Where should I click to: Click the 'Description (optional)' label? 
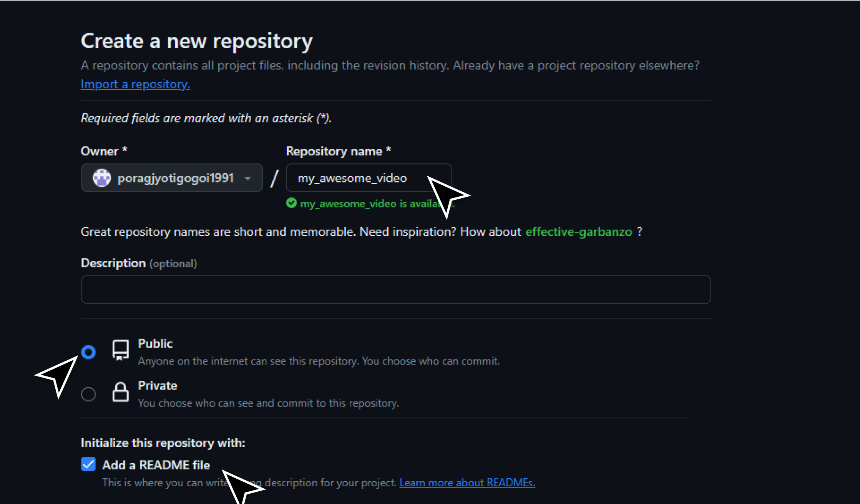click(139, 263)
